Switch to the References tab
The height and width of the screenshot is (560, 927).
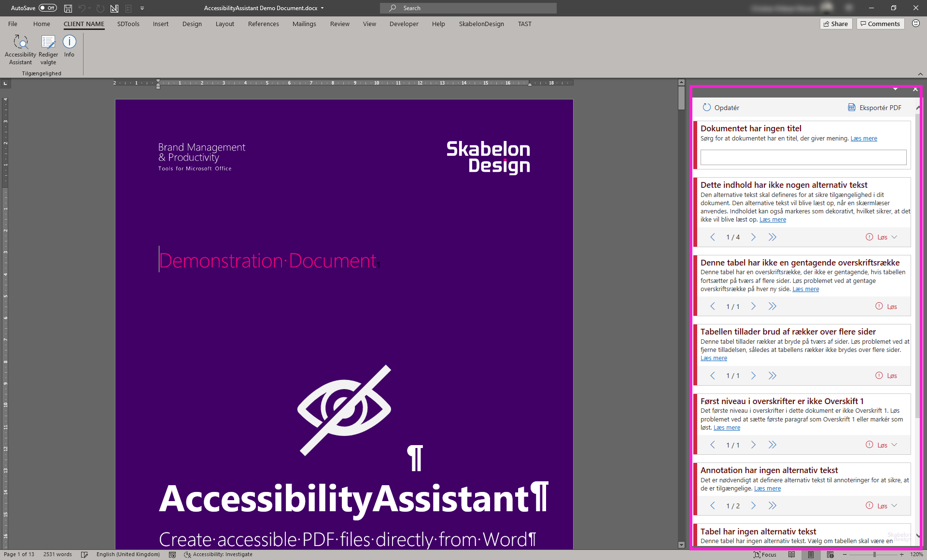point(263,24)
